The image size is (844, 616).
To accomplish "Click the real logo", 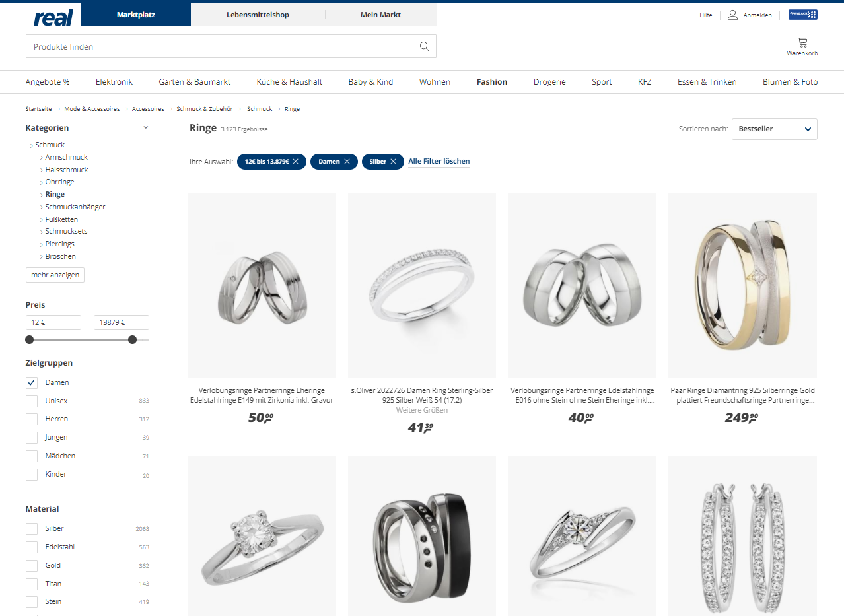I will [x=53, y=18].
